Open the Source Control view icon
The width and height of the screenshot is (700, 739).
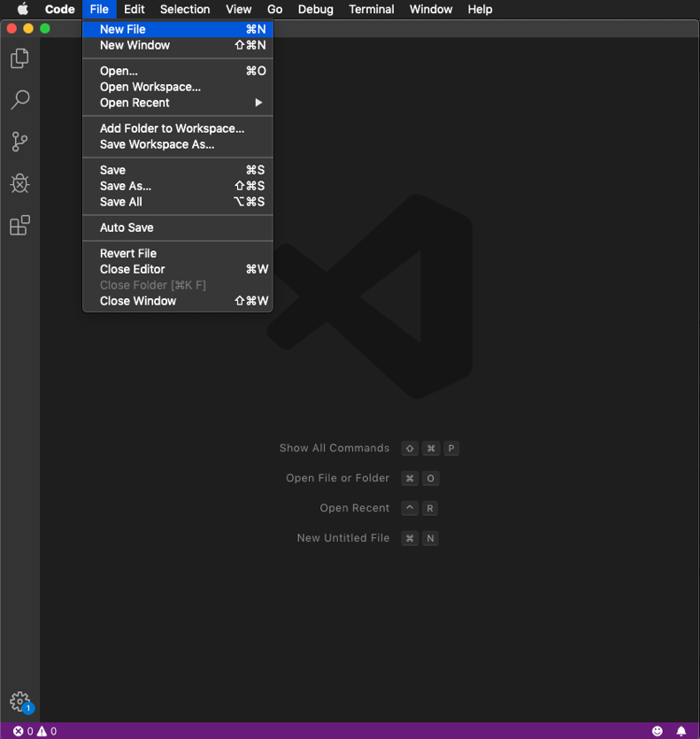point(19,142)
